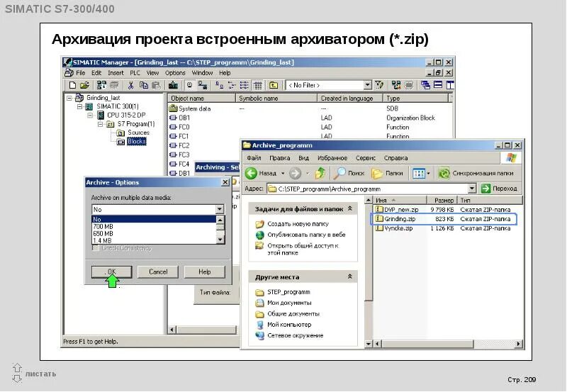The width and height of the screenshot is (567, 392).
Task: Click the Переход go button
Action: [500, 189]
